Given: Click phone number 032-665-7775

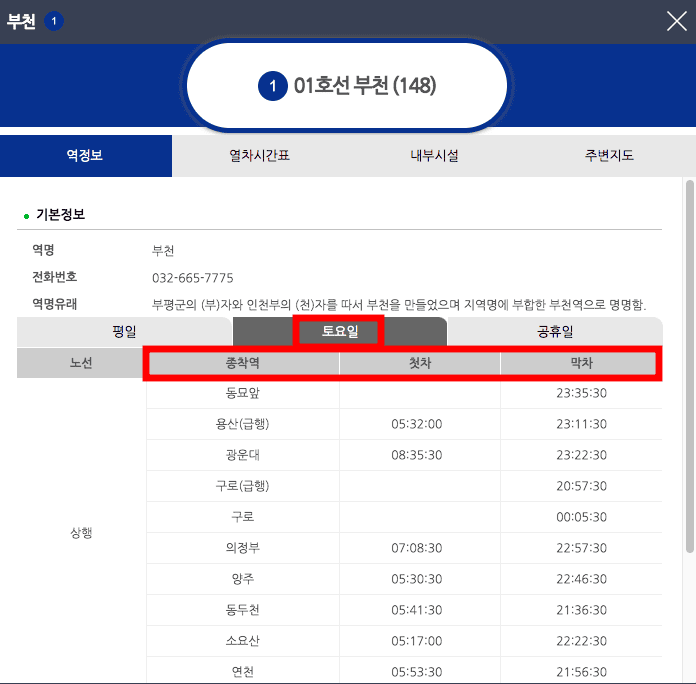Looking at the screenshot, I should pyautogui.click(x=192, y=278).
